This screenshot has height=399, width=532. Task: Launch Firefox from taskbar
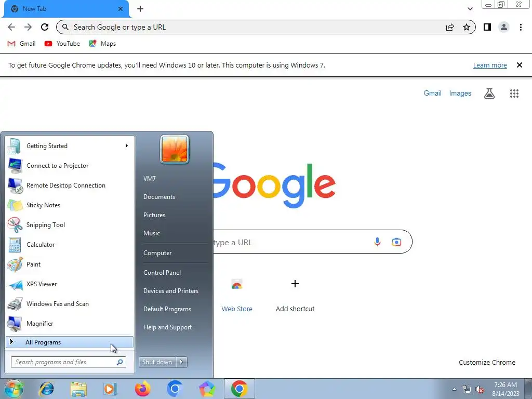(143, 389)
